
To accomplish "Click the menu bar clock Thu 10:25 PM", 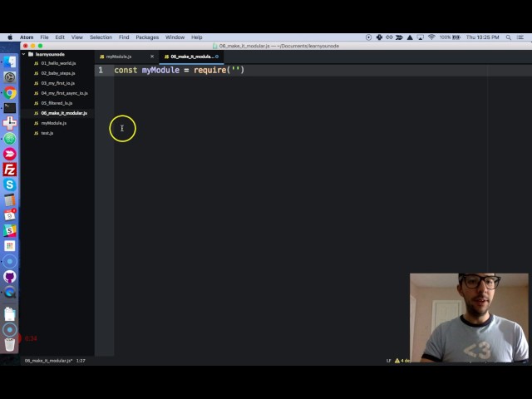I will pos(482,37).
